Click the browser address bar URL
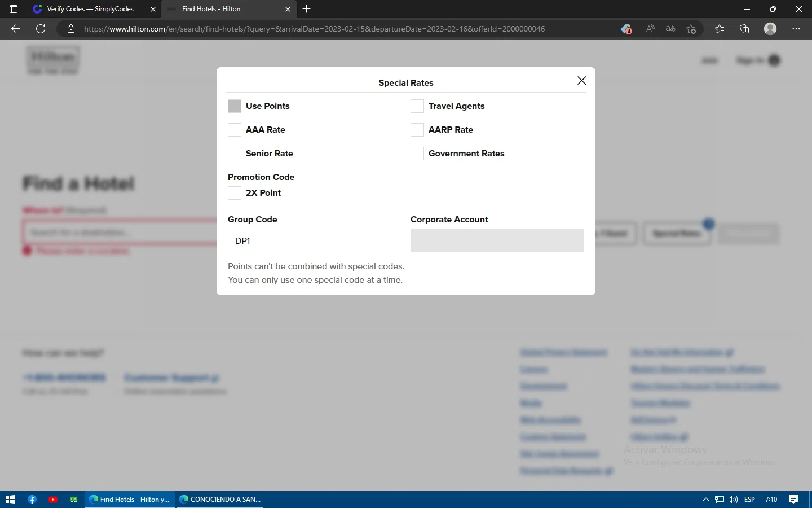Viewport: 812px width, 508px height. pyautogui.click(x=314, y=29)
